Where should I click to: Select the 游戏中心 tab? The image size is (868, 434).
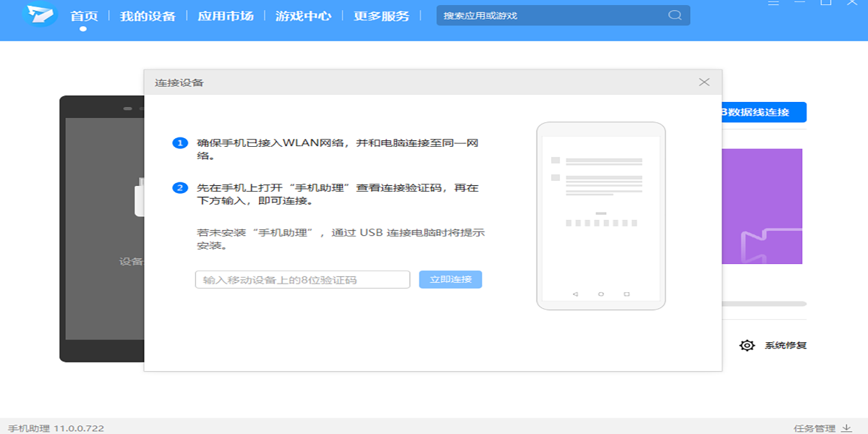click(303, 16)
